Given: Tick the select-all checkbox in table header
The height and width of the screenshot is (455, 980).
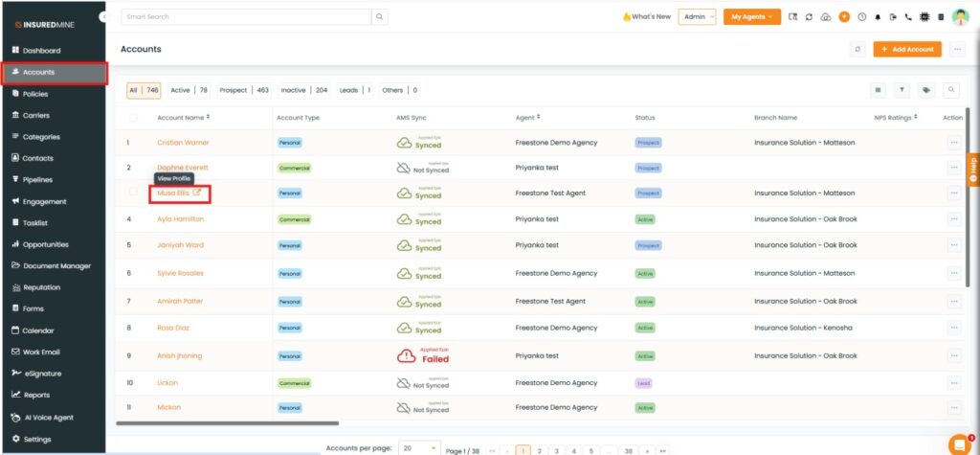Looking at the screenshot, I should [x=133, y=118].
